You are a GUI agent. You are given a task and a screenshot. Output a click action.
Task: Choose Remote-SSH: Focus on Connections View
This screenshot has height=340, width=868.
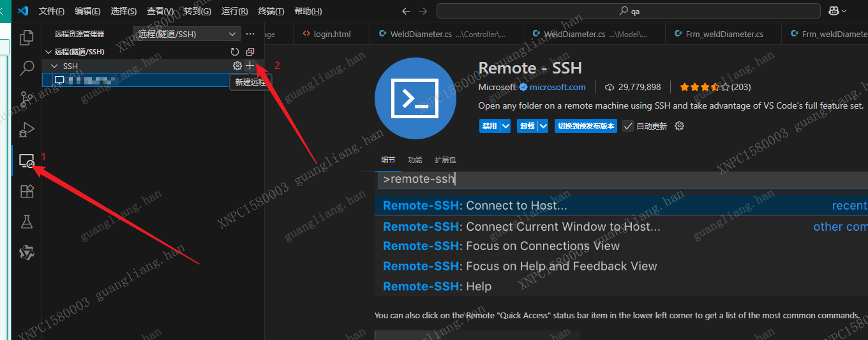click(501, 246)
